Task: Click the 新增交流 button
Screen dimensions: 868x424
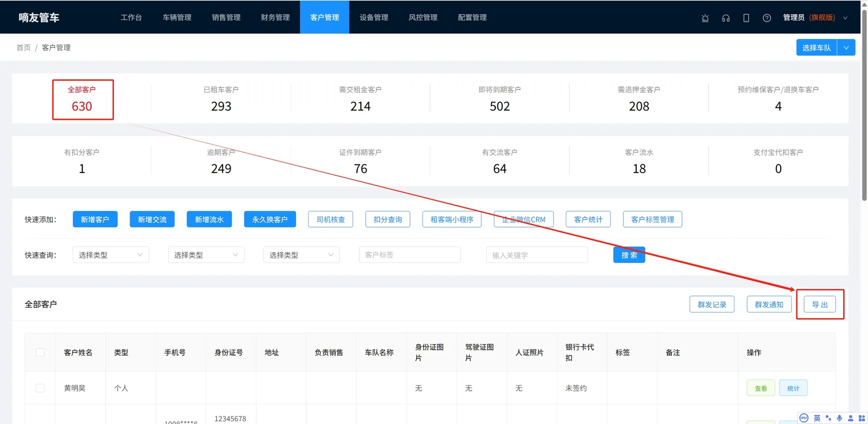Action: coord(152,219)
